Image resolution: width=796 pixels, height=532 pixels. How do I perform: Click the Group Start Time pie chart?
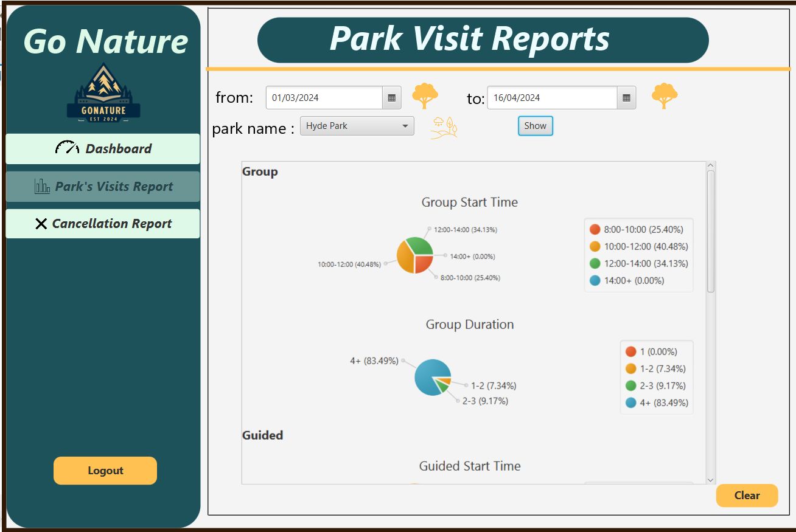point(415,255)
